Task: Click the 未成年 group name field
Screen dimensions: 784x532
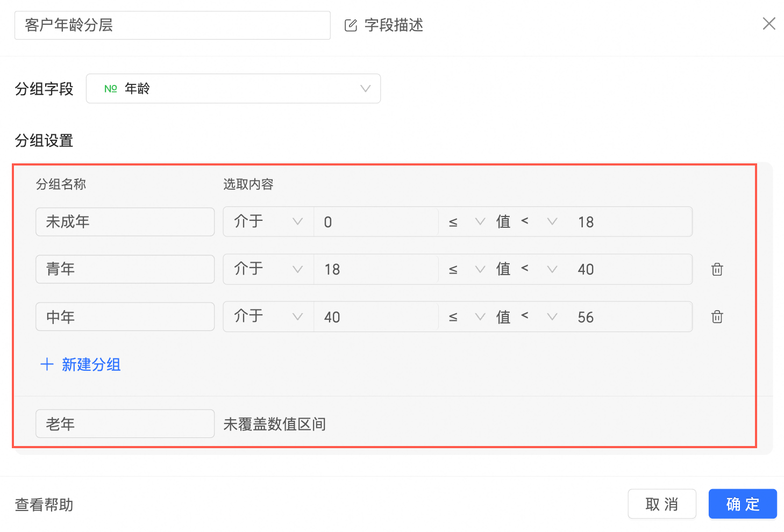Action: click(x=125, y=222)
